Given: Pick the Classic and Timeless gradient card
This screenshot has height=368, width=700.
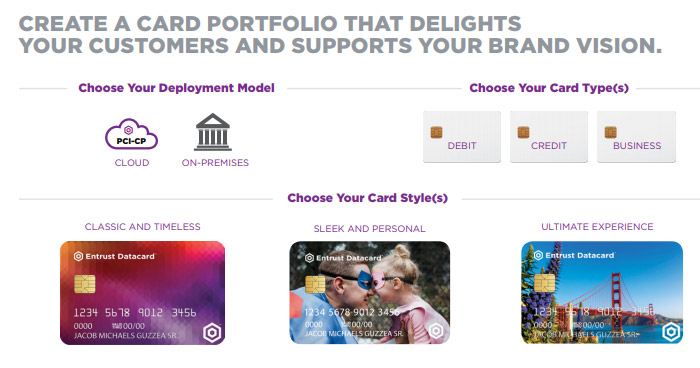Looking at the screenshot, I should point(142,293).
